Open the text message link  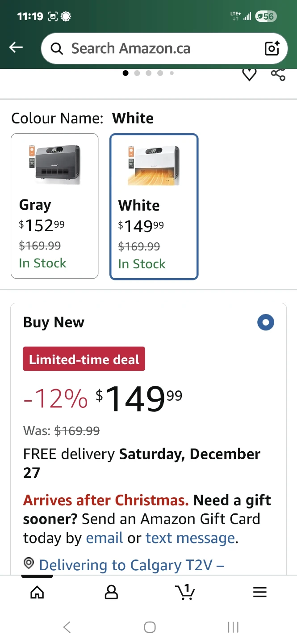190,538
